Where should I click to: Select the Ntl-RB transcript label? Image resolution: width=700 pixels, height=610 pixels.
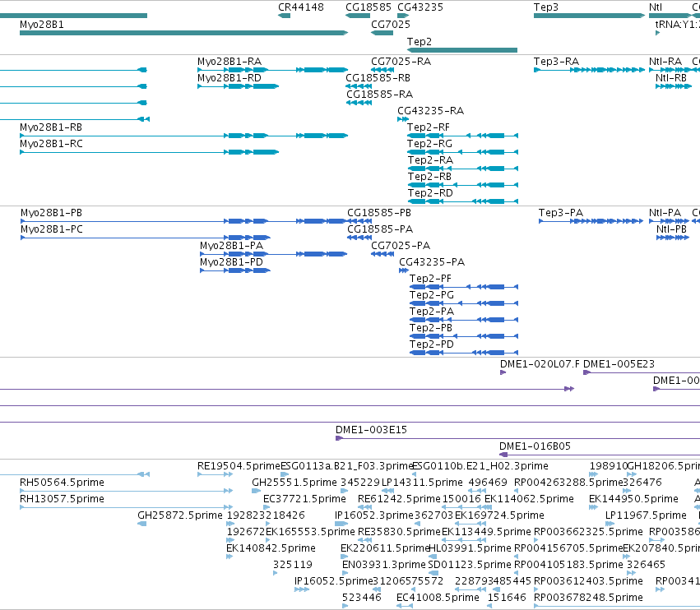671,77
